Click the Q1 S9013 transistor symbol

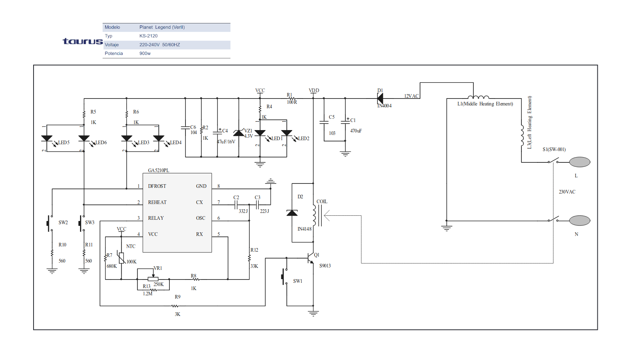coord(310,258)
